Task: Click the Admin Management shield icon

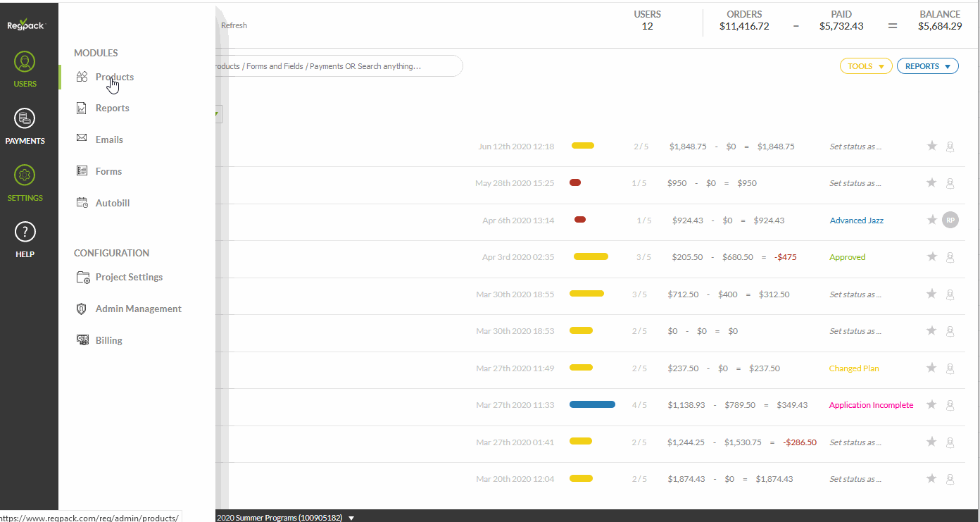Action: [x=82, y=309]
